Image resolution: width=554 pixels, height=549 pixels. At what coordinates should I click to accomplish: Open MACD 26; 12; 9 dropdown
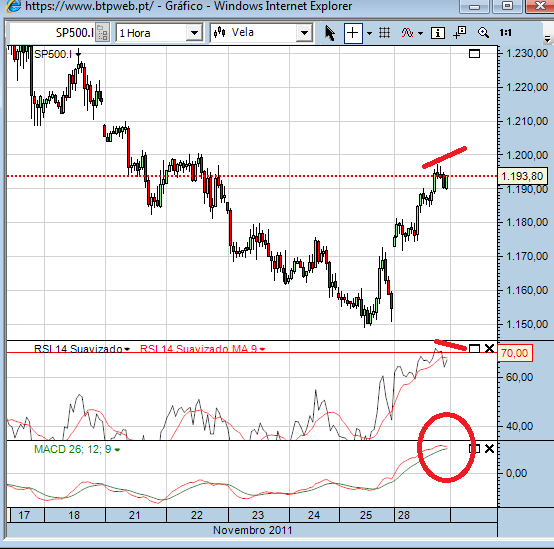(117, 450)
